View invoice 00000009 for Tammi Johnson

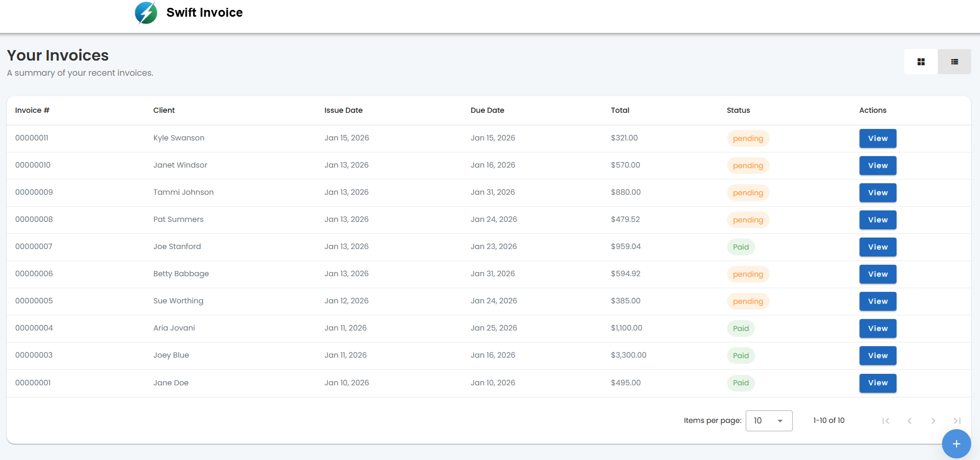(x=878, y=193)
